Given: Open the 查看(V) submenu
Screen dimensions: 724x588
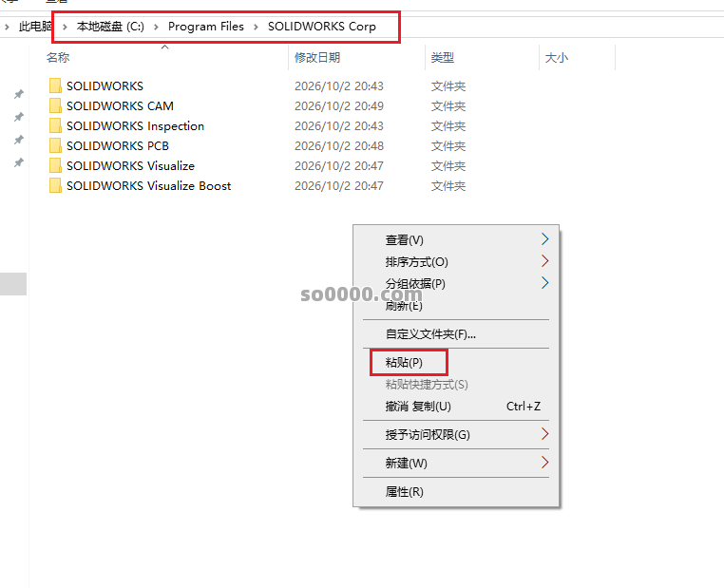Looking at the screenshot, I should point(456,239).
